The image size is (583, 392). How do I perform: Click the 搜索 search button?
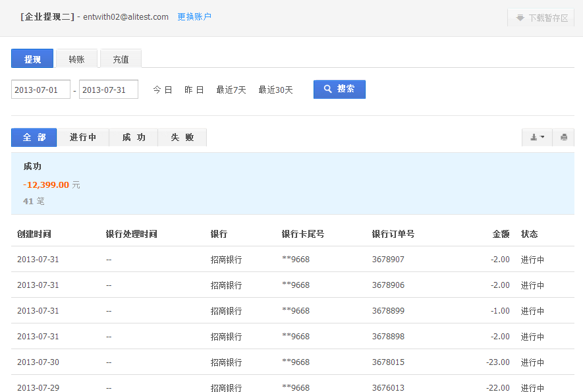pos(339,89)
